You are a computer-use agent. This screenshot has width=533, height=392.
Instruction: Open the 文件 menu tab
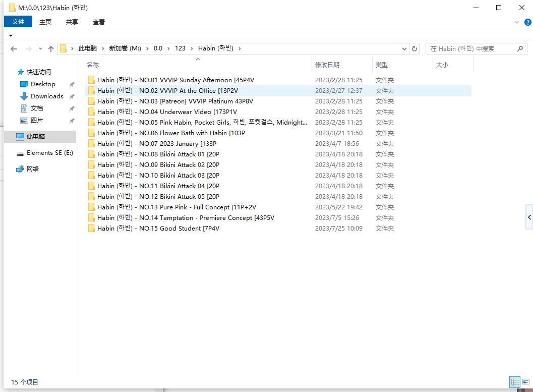(x=18, y=21)
